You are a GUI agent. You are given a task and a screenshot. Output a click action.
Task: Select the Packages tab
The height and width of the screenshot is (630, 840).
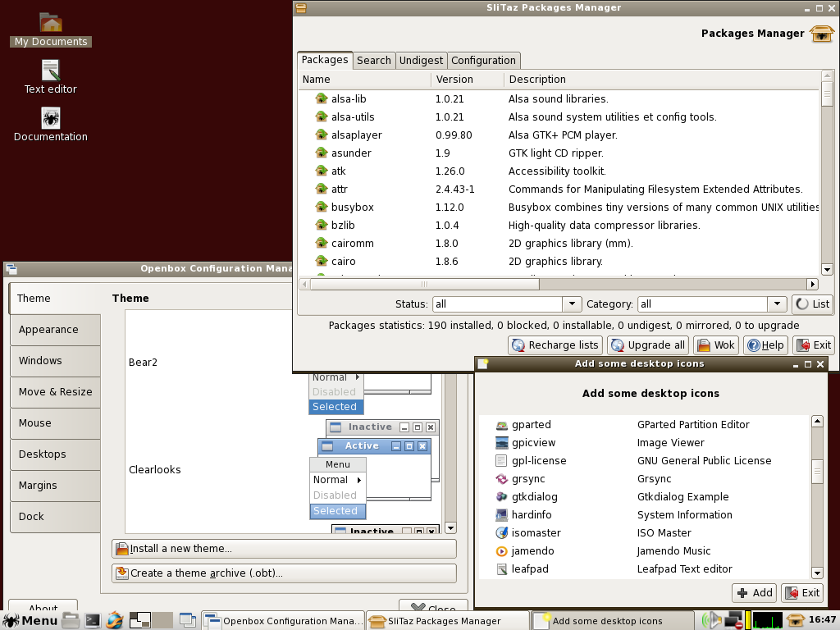pos(325,59)
